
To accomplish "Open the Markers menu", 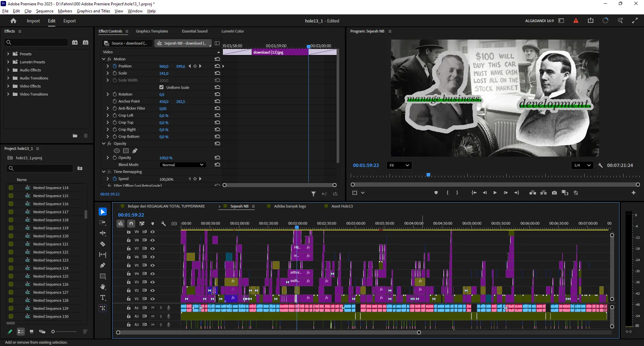I will [65, 11].
